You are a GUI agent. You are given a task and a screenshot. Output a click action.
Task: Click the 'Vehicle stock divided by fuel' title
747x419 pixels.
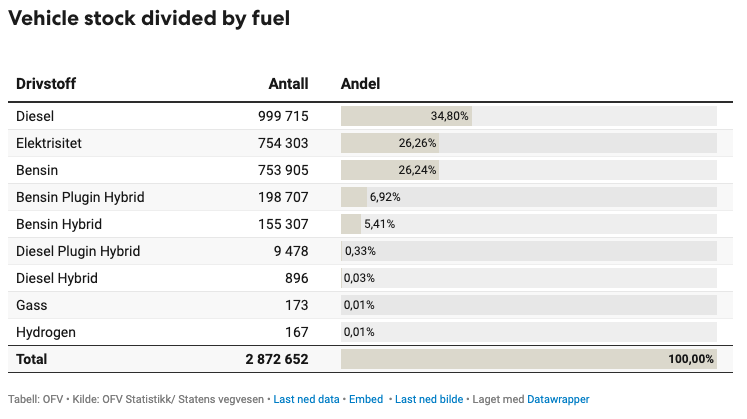pyautogui.click(x=149, y=18)
